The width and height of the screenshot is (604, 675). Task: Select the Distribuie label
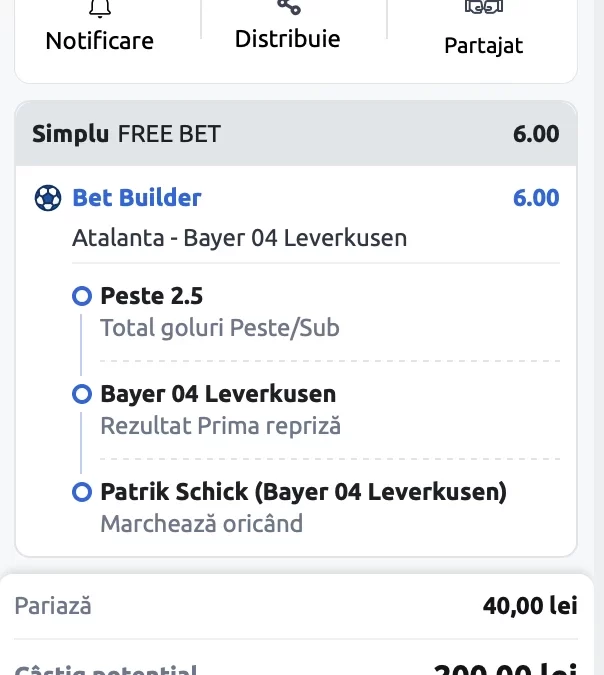coord(288,39)
